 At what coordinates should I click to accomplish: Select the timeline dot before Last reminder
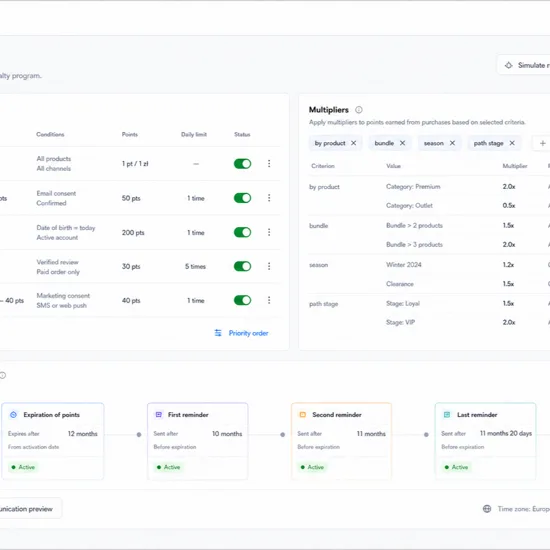[426, 435]
